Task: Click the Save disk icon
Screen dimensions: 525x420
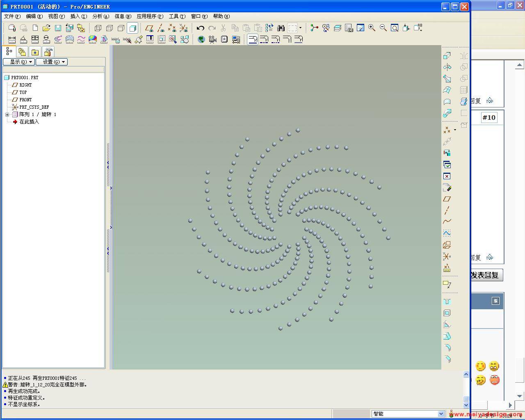Action: coord(58,28)
